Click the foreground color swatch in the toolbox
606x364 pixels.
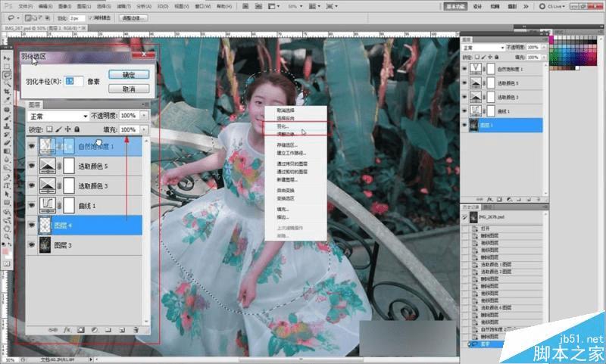tap(5, 251)
